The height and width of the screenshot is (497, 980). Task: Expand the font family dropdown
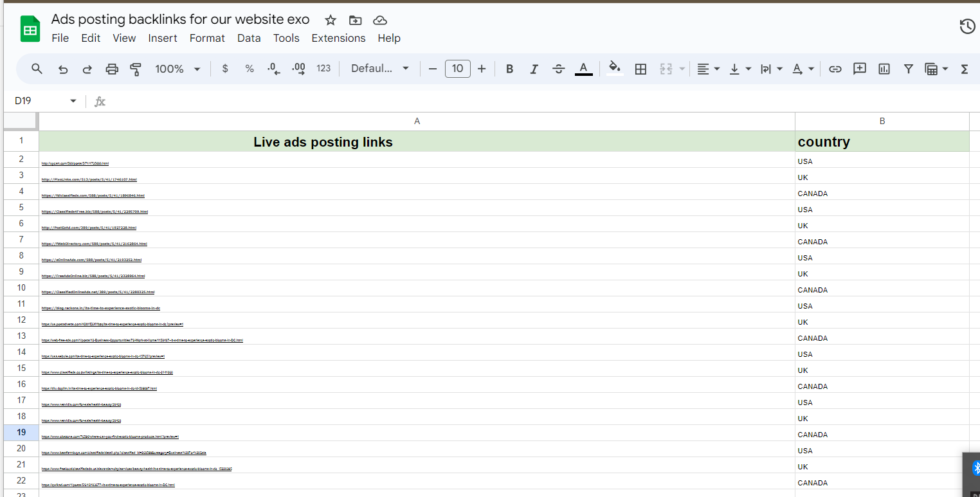click(380, 69)
